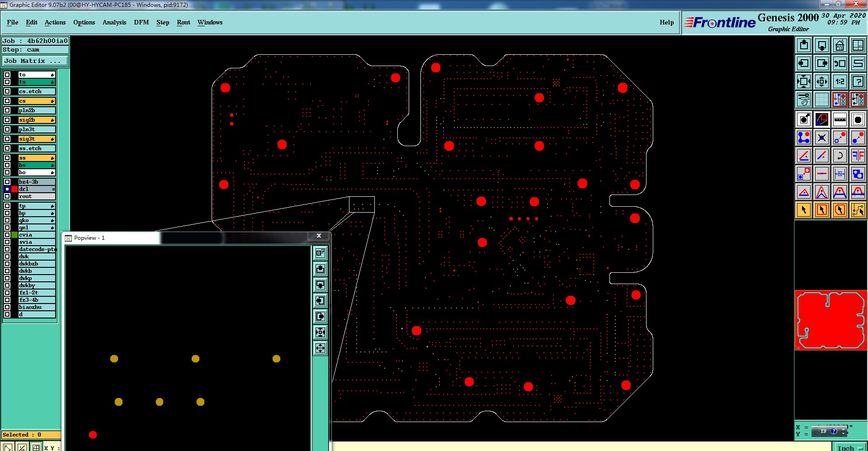The height and width of the screenshot is (451, 868).
Task: Zoom in icon in main toolbar
Action: pyautogui.click(x=804, y=81)
